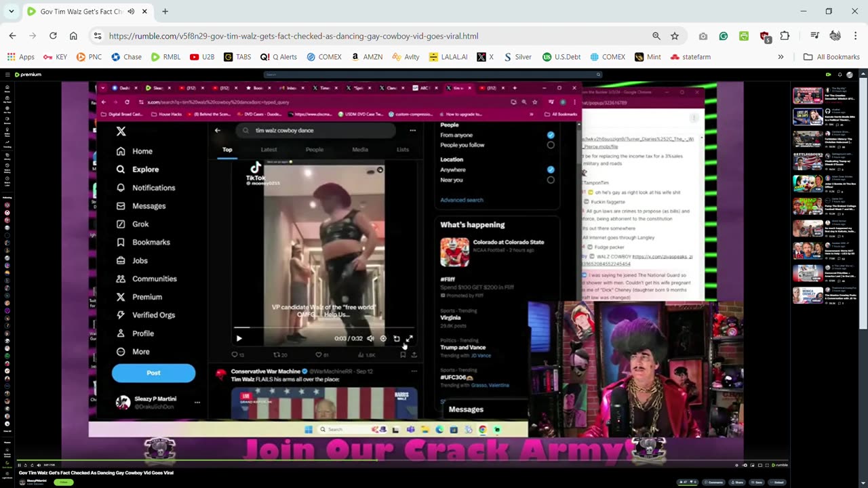Open the Chase bookmark
Screen dimensions: 868x488
coord(126,57)
